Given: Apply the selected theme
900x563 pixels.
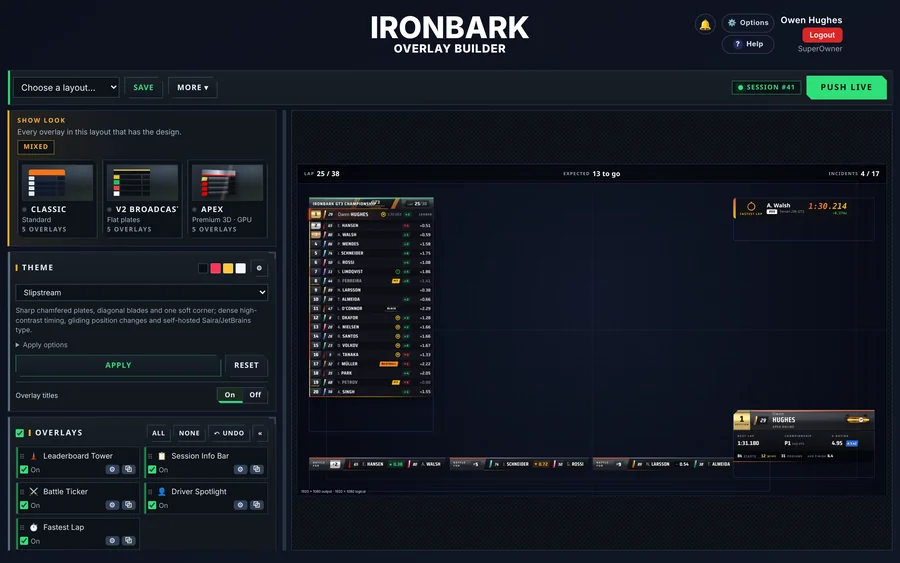Looking at the screenshot, I should 118,366.
